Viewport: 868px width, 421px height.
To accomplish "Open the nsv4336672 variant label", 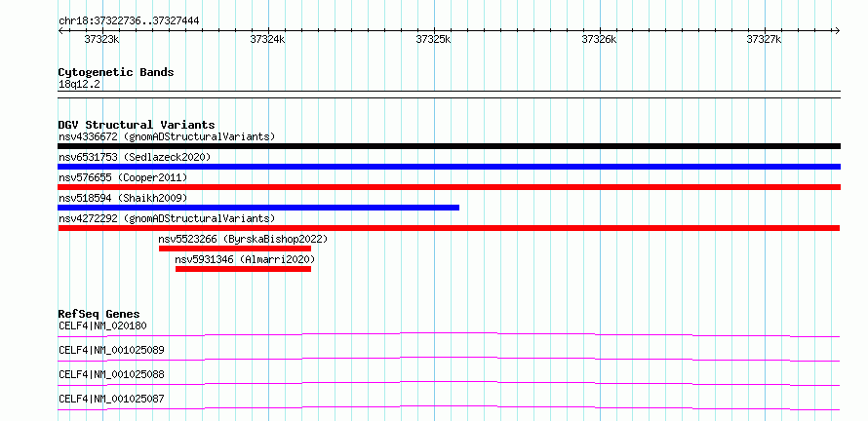I will point(167,136).
